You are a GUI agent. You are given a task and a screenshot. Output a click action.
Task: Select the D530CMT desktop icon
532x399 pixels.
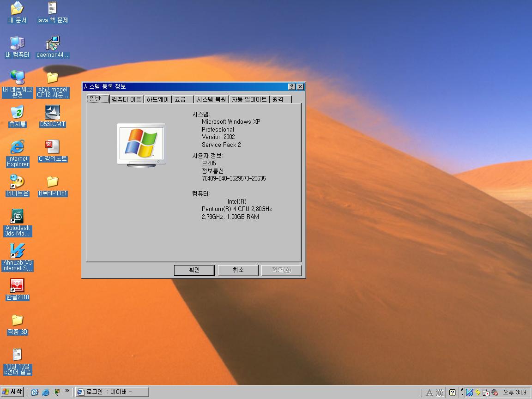[53, 113]
